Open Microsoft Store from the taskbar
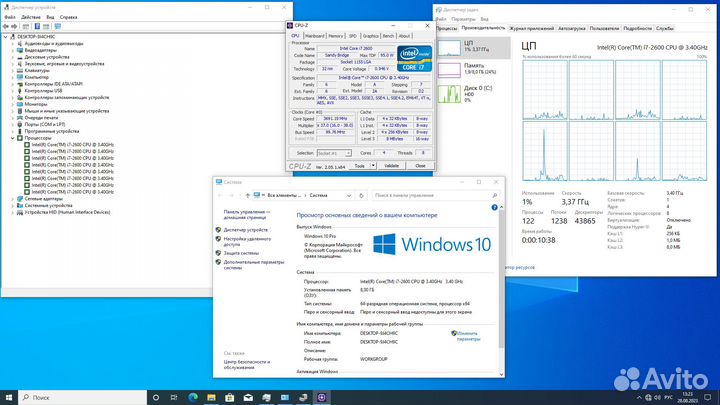 (x=230, y=398)
